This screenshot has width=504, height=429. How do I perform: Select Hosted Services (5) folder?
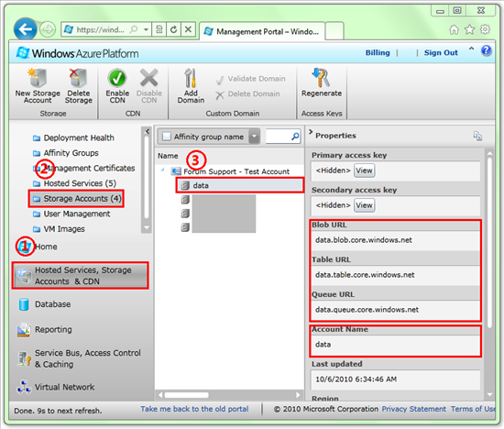[x=74, y=183]
